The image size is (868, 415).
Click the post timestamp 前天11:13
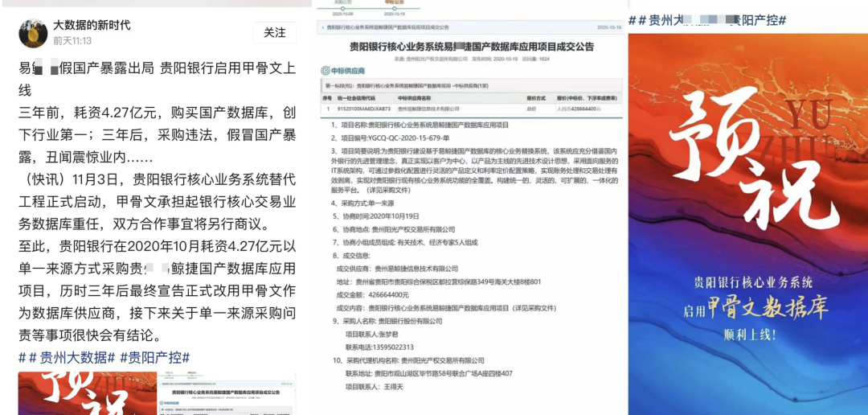pos(72,41)
